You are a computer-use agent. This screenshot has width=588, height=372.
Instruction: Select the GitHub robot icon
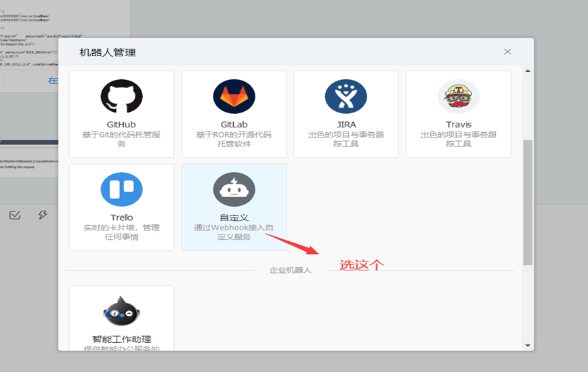pos(121,96)
